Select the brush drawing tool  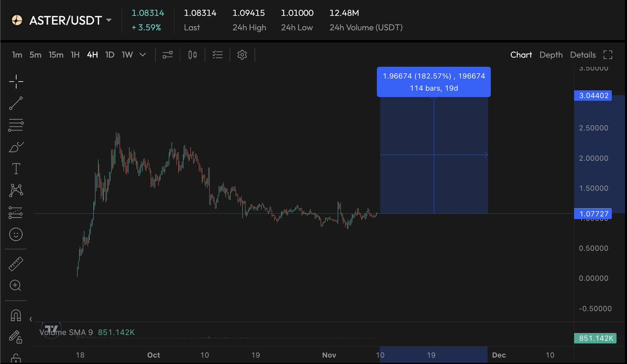click(x=16, y=147)
